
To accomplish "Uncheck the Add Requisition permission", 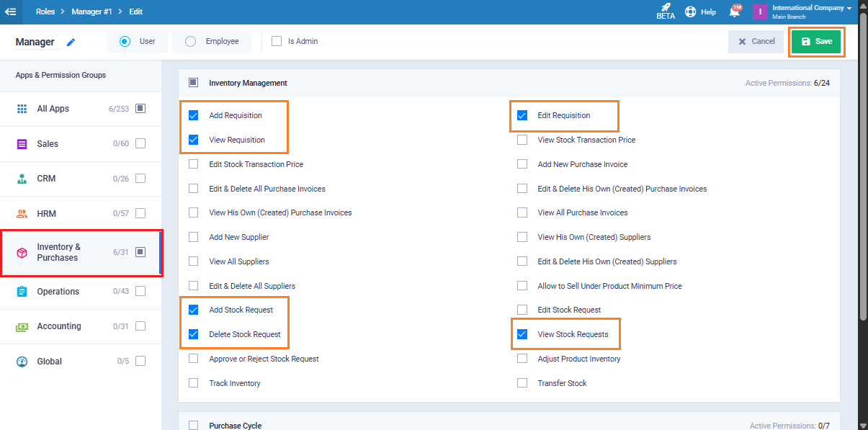I will click(x=193, y=115).
